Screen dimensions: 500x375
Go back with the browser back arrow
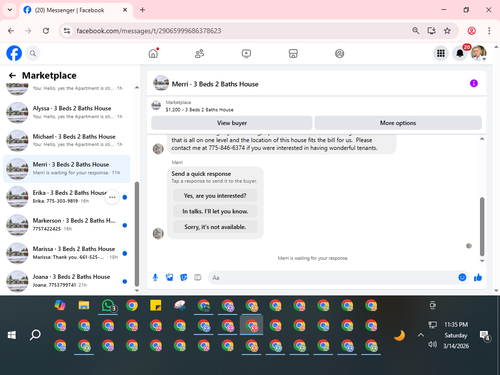click(x=11, y=31)
